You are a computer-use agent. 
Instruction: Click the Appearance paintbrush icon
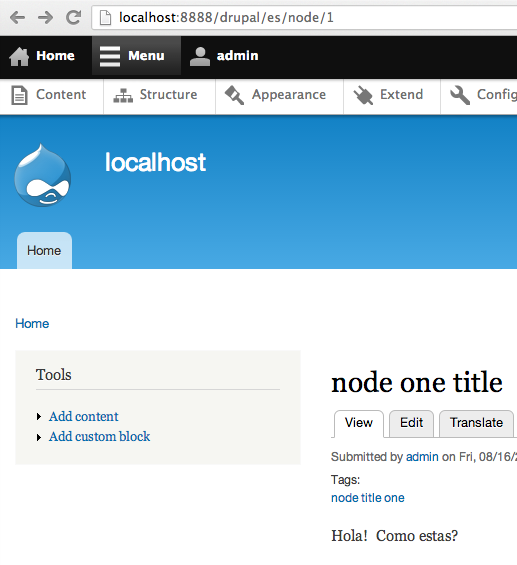(x=234, y=95)
